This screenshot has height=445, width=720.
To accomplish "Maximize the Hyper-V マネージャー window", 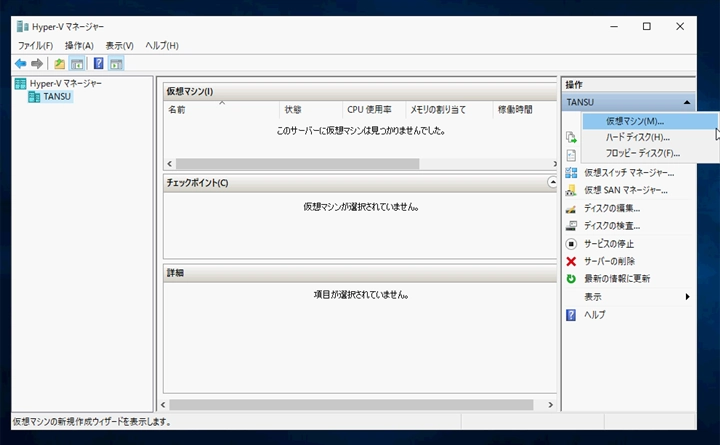I will click(x=647, y=27).
